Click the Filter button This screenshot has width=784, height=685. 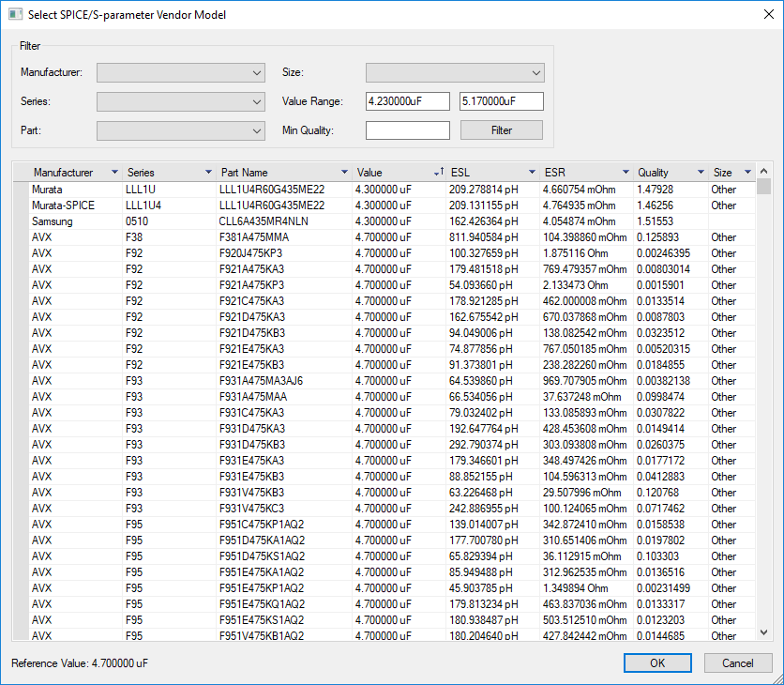pos(501,129)
